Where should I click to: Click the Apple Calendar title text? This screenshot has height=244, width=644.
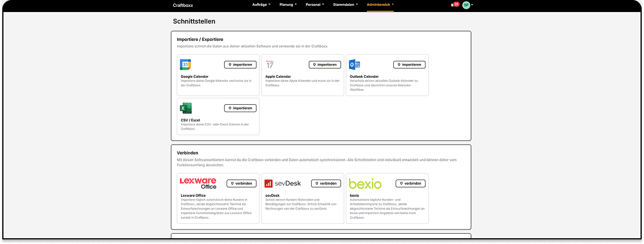(x=278, y=77)
